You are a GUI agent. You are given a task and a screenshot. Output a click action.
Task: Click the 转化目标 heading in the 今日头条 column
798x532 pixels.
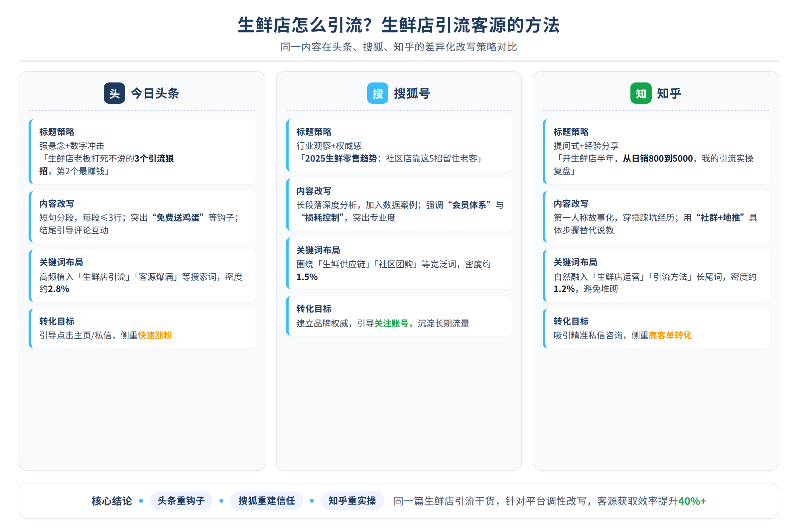pos(57,321)
